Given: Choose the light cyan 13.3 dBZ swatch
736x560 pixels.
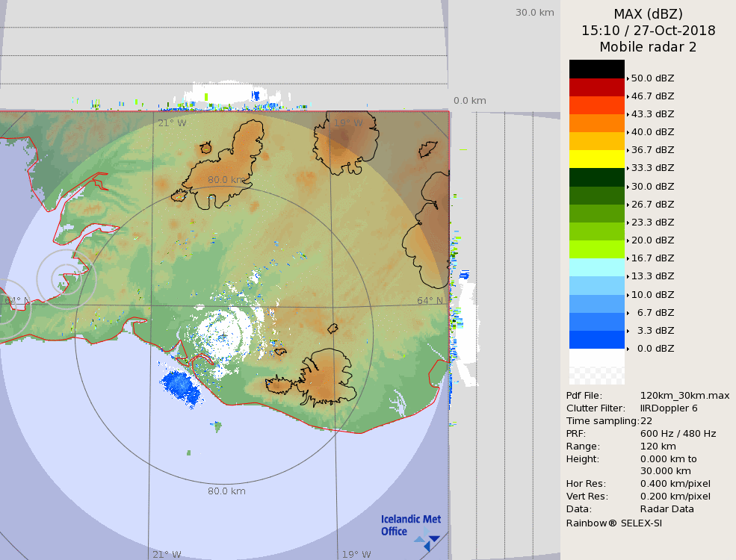Looking at the screenshot, I should 596,267.
